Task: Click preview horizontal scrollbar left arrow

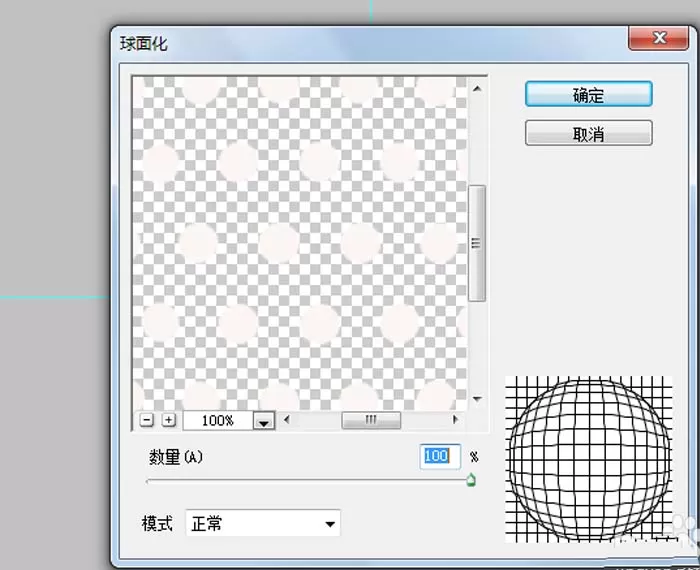Action: (x=287, y=420)
